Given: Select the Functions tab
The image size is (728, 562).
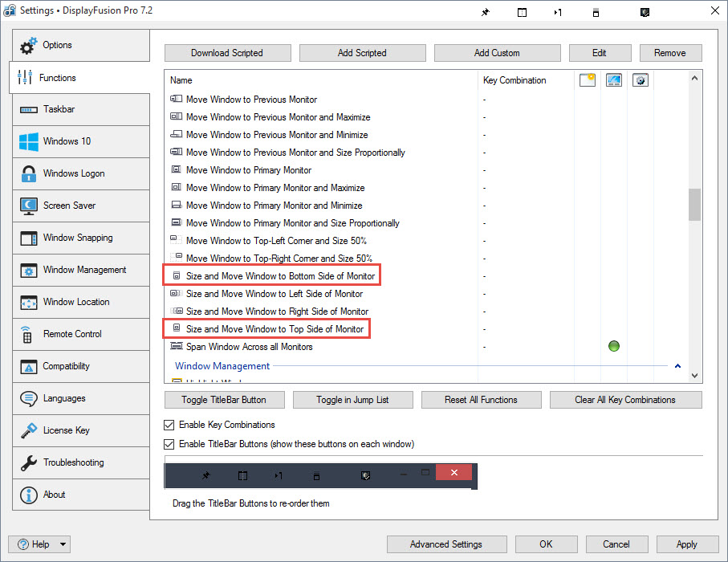Looking at the screenshot, I should tap(79, 78).
